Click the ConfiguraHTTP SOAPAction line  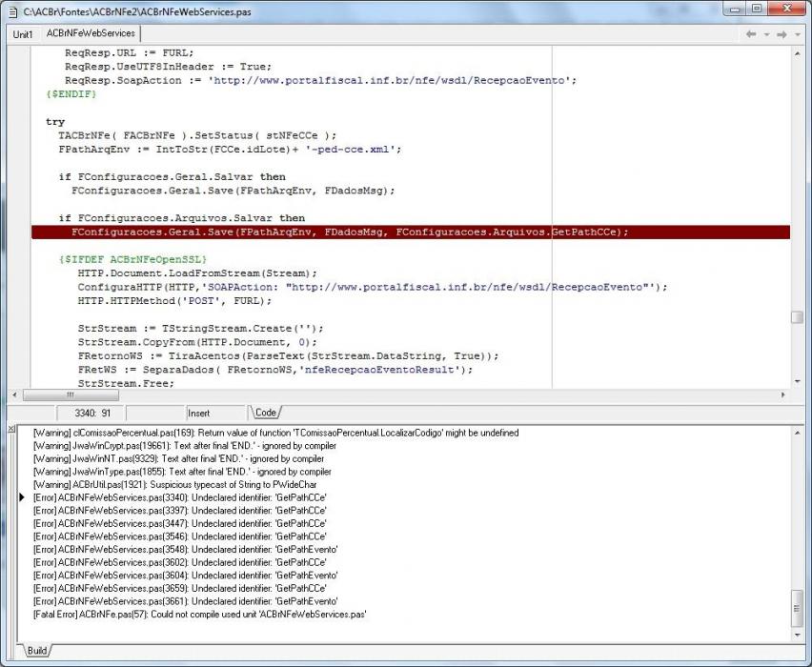point(373,287)
